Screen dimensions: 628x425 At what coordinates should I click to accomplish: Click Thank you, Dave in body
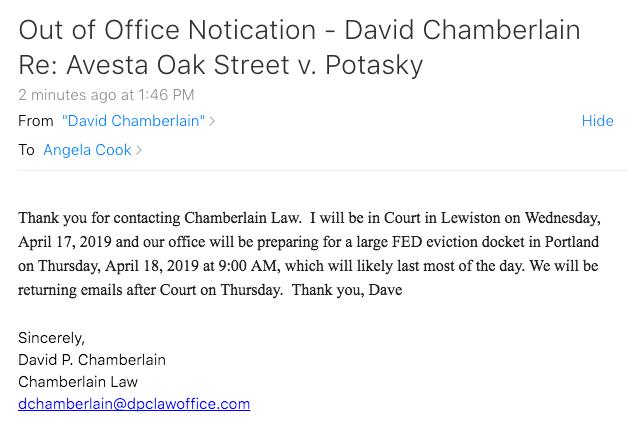tap(347, 290)
